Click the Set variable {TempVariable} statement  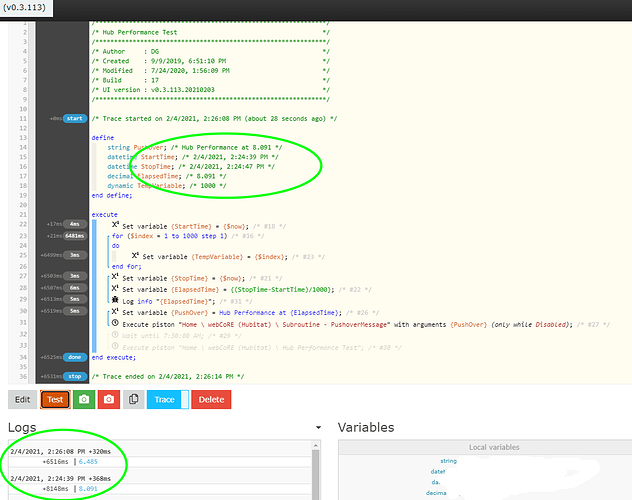215,257
